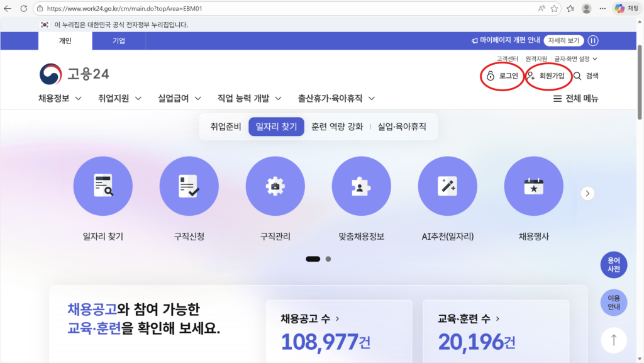The height and width of the screenshot is (363, 644).
Task: Open 회원가입 registration page
Action: 547,75
